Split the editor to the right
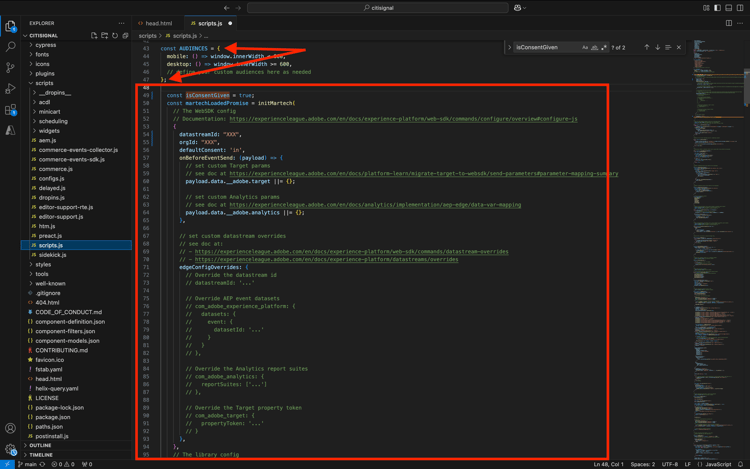 (728, 23)
